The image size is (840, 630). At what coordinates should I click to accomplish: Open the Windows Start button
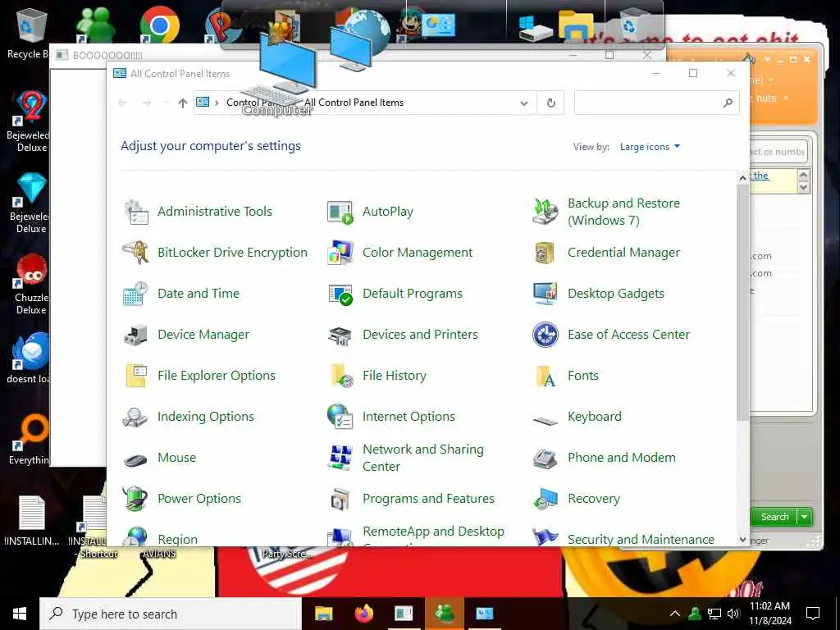[20, 614]
